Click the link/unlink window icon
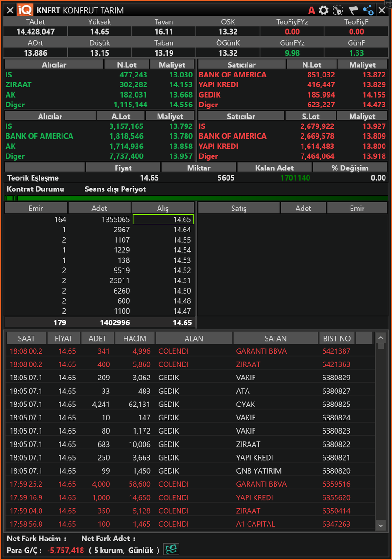The height and width of the screenshot is (560, 392). [338, 10]
